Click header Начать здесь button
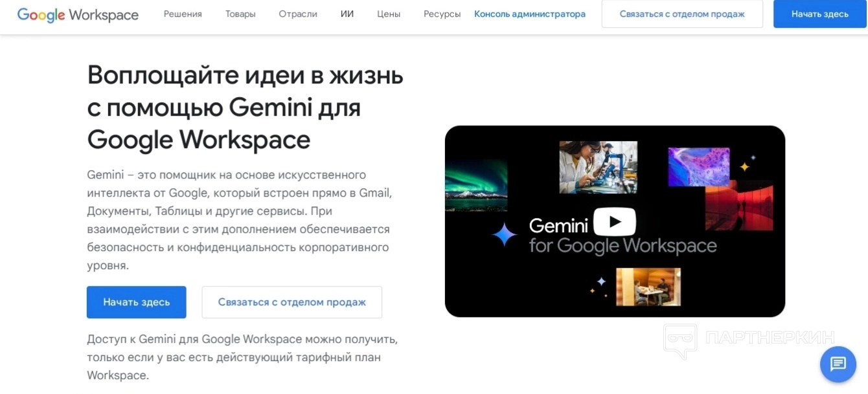This screenshot has height=394, width=868. [820, 14]
